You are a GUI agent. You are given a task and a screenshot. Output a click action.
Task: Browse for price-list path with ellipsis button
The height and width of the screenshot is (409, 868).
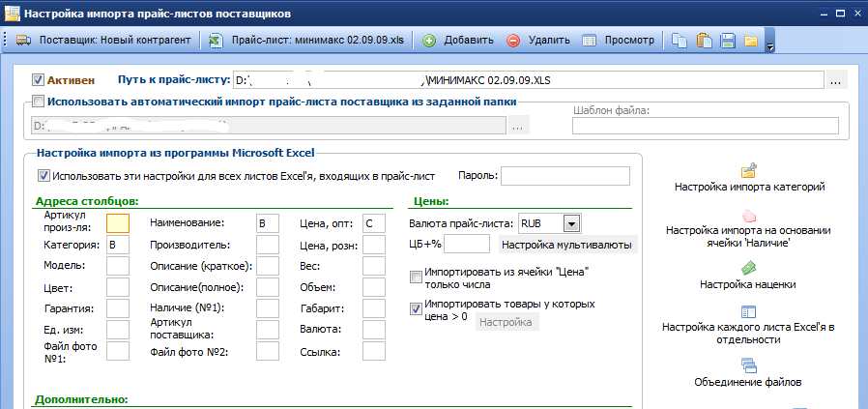click(836, 80)
